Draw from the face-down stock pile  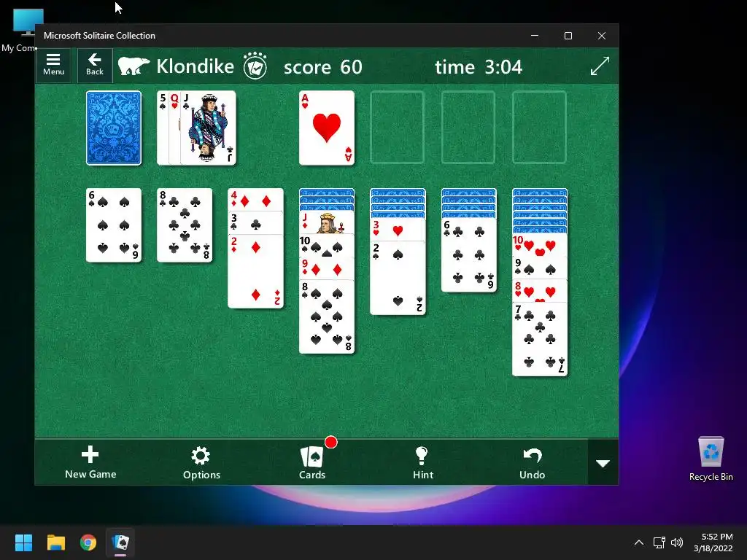coord(114,128)
